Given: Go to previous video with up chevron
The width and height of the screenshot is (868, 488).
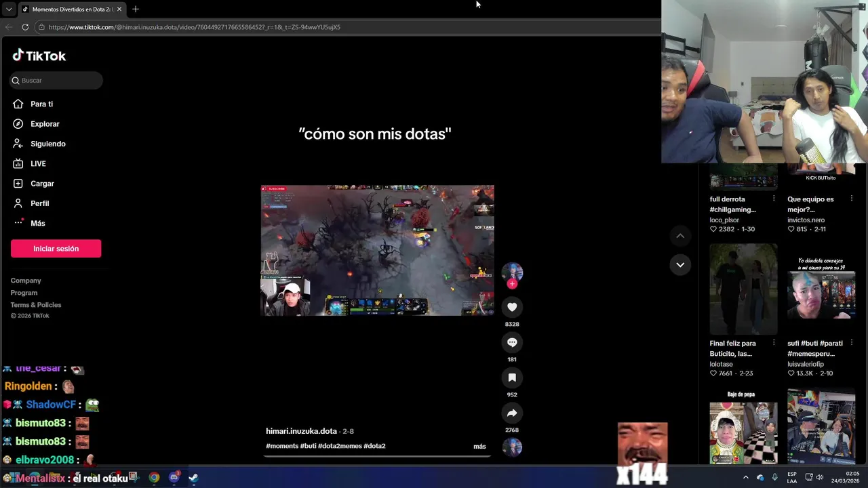Looking at the screenshot, I should click(x=680, y=236).
